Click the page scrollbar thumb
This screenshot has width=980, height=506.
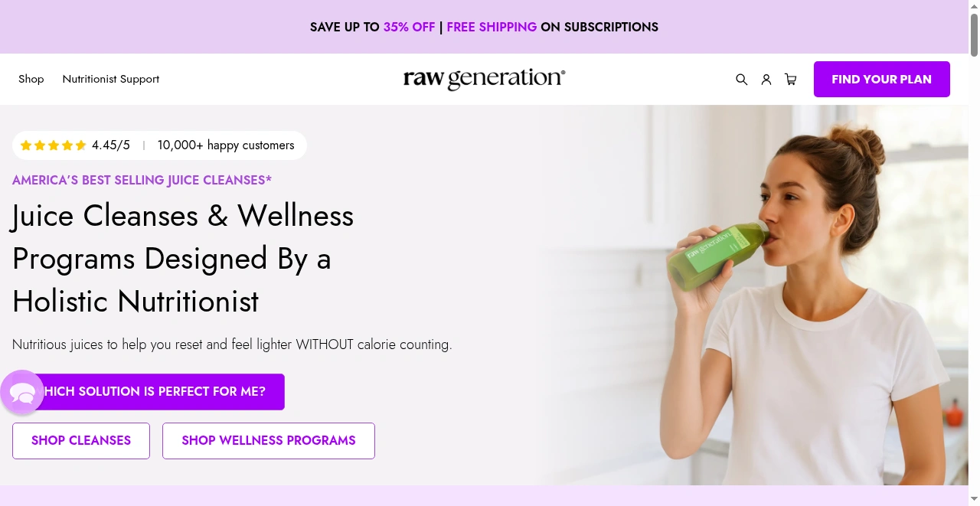[x=974, y=34]
